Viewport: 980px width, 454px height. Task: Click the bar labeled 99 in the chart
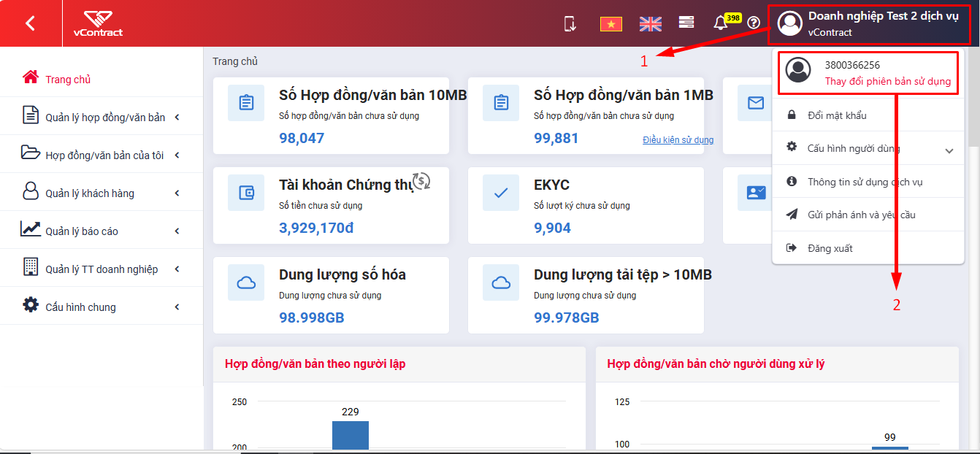(890, 448)
